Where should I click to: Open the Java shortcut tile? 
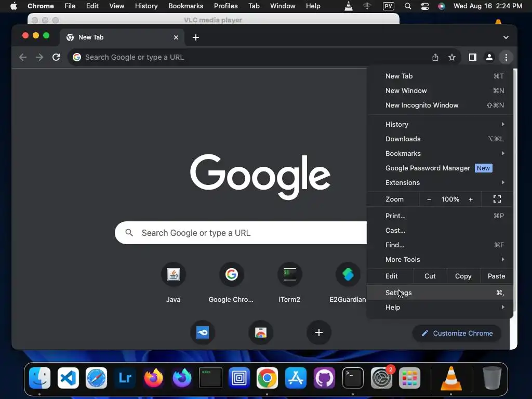(x=174, y=283)
